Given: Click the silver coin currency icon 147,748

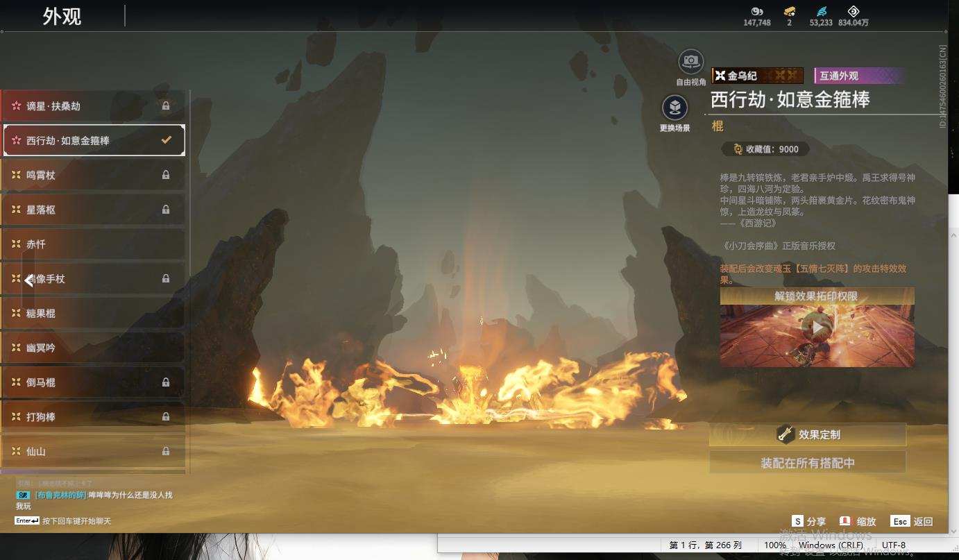Looking at the screenshot, I should (x=757, y=12).
